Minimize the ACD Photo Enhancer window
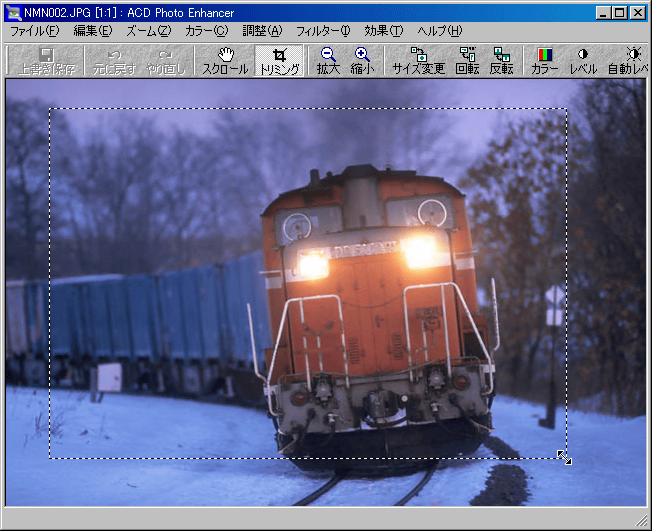652x531 pixels. point(603,13)
